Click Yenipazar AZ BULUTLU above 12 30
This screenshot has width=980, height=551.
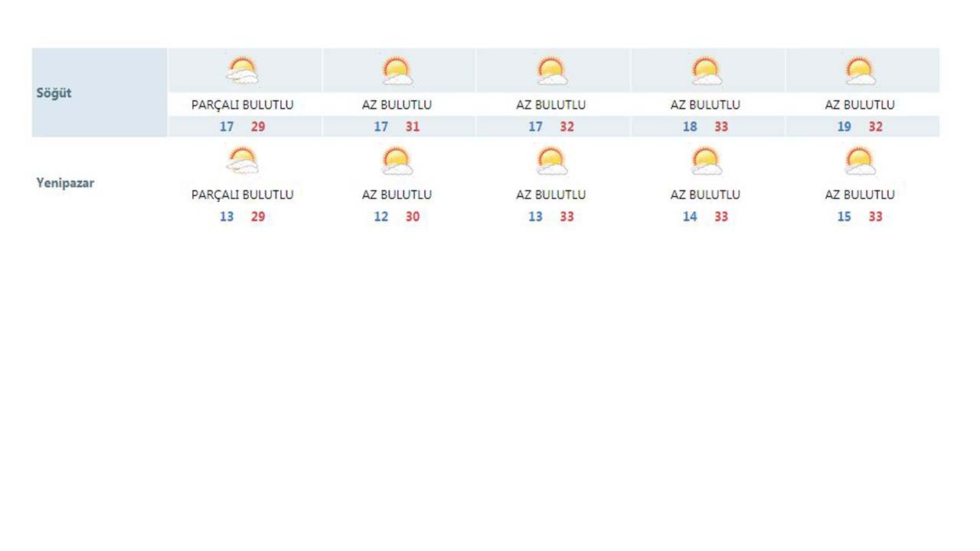pyautogui.click(x=397, y=195)
